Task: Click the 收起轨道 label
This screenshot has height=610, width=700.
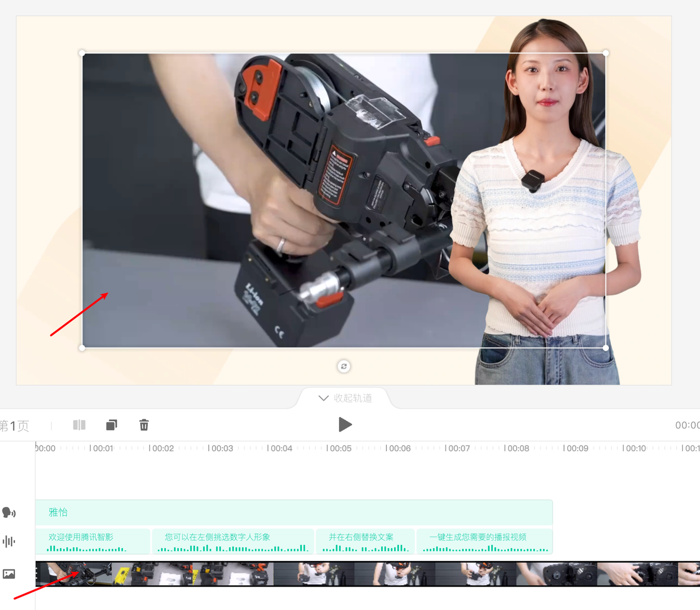Action: (353, 398)
